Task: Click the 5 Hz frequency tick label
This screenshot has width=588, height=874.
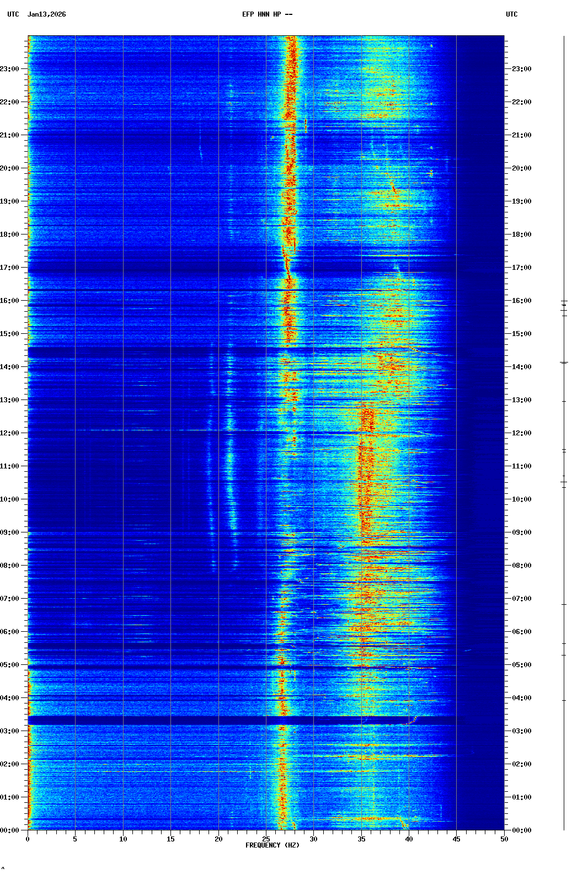Action: 75,839
